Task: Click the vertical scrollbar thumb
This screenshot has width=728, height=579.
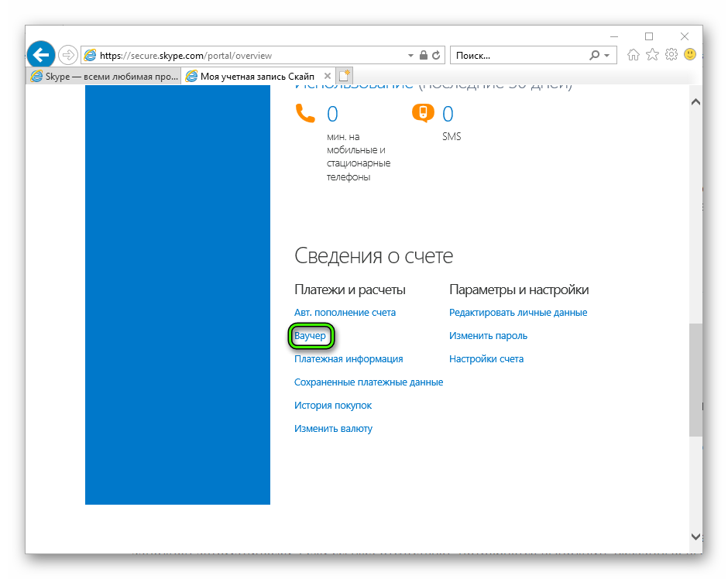Action: tap(695, 380)
